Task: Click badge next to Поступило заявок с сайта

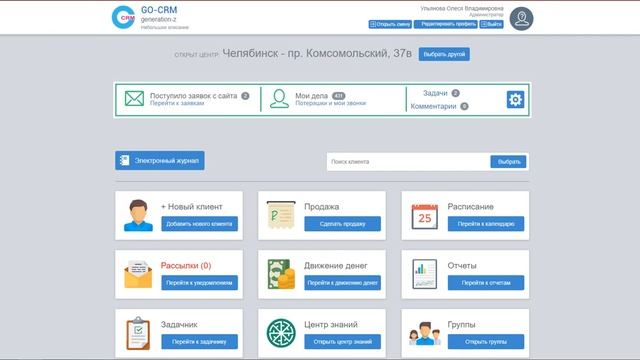Action: (245, 96)
